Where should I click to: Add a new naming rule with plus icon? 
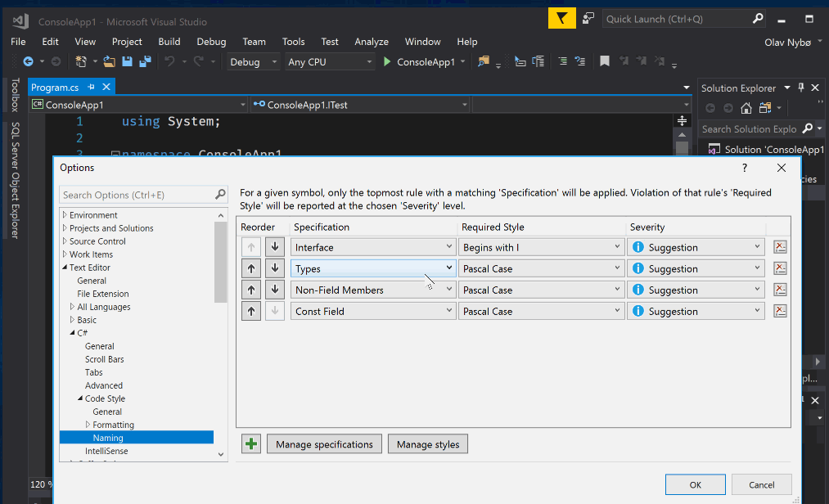pos(250,443)
